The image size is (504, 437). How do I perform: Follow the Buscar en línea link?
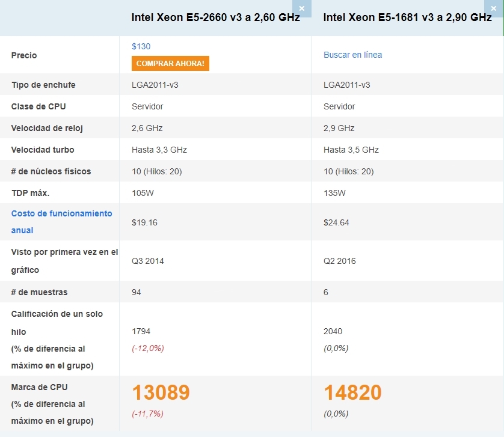point(352,55)
